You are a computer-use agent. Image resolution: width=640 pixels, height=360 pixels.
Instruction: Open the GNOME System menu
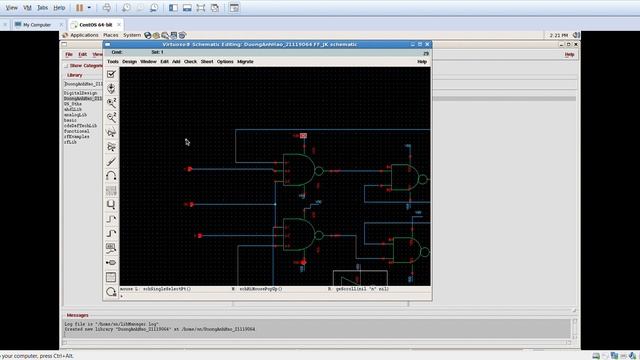coord(132,35)
